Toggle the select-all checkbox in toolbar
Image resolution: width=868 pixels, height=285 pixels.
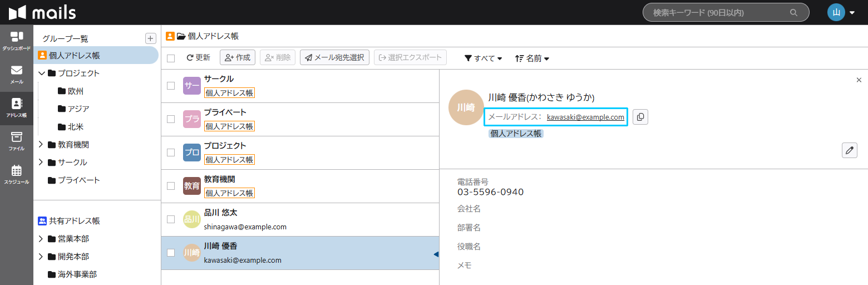(x=171, y=58)
